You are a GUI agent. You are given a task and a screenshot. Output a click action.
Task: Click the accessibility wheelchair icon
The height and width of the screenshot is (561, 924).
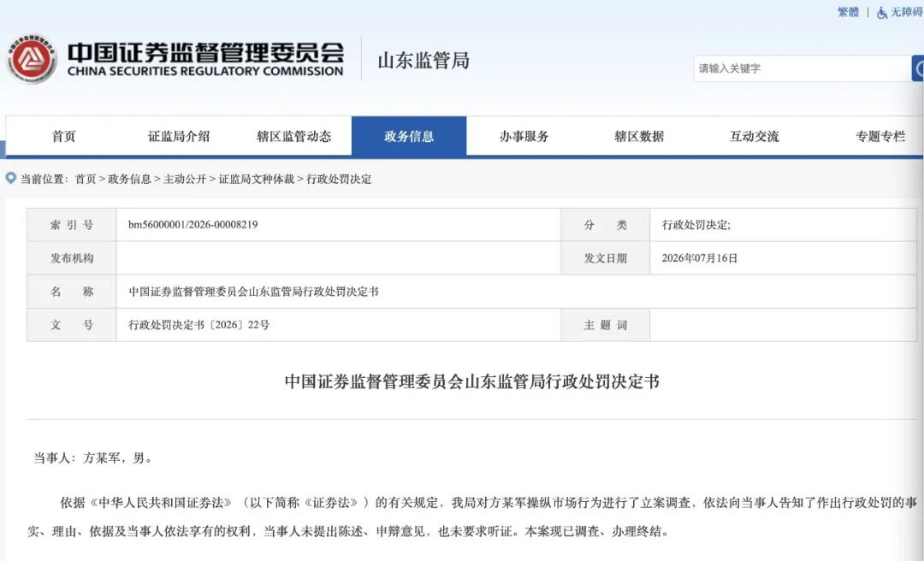coord(881,12)
